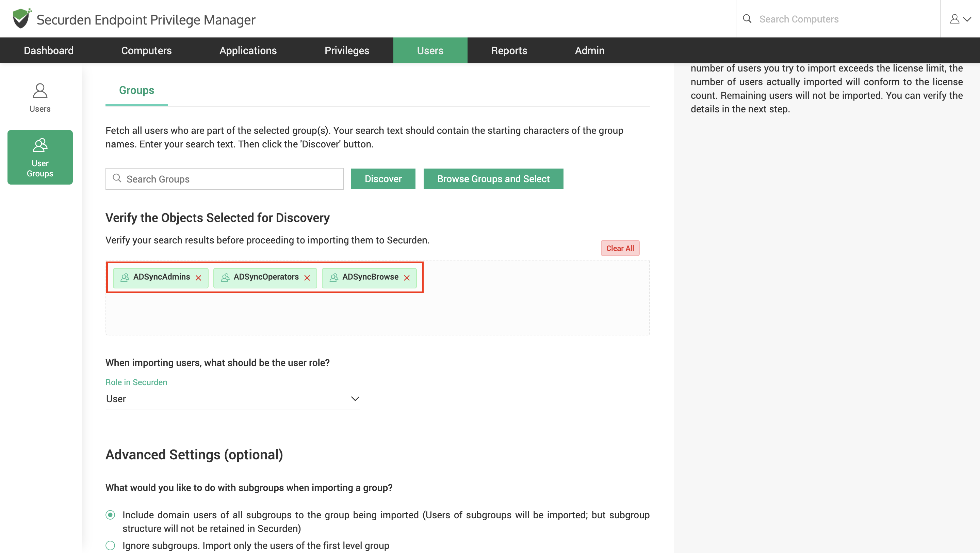Click the search magnifier icon in header
The image size is (980, 553).
point(747,19)
